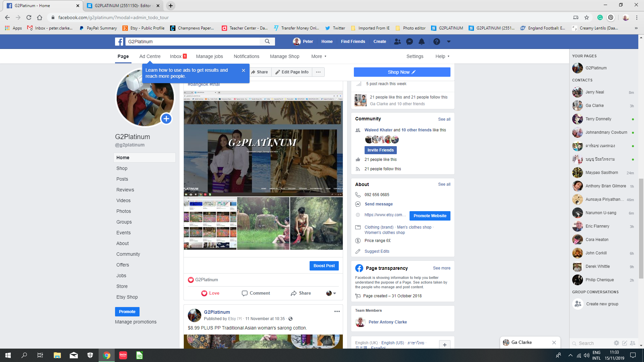
Task: Click the blue Promote button
Action: click(x=127, y=312)
